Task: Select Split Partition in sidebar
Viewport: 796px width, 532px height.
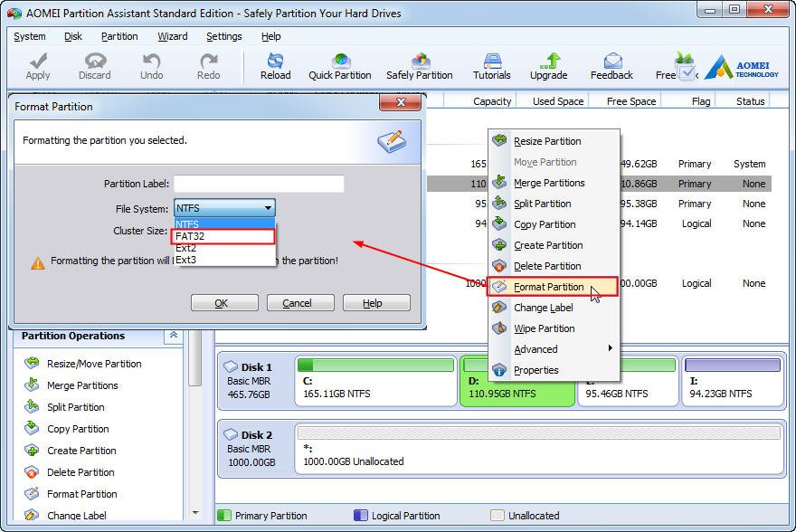Action: (x=64, y=407)
